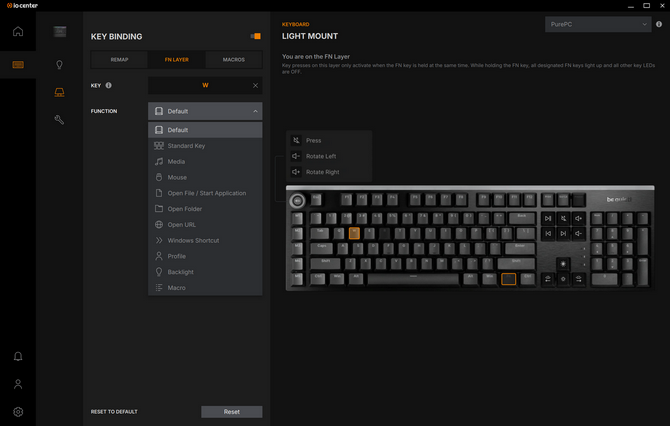The height and width of the screenshot is (426, 670).
Task: Choose Windows Shortcut function
Action: pyautogui.click(x=205, y=241)
